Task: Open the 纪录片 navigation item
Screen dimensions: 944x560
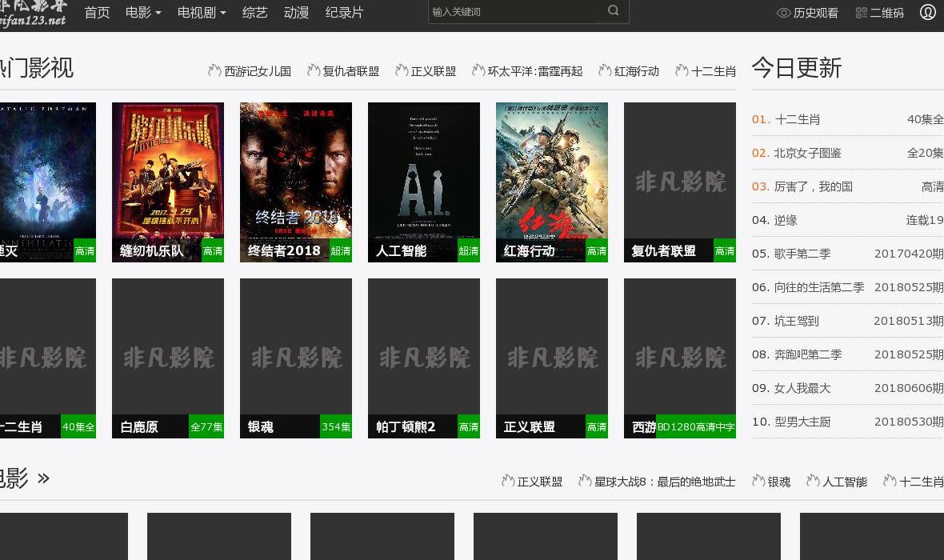Action: (344, 12)
